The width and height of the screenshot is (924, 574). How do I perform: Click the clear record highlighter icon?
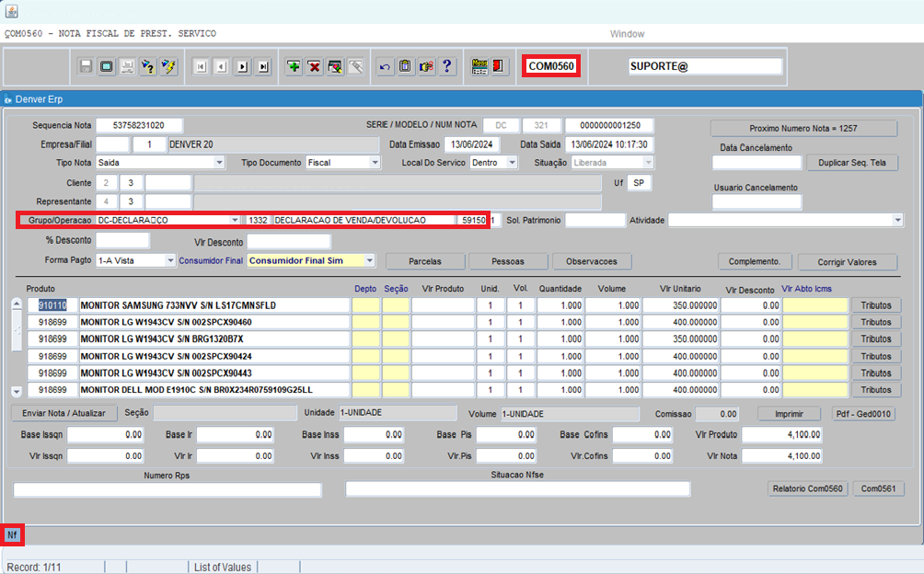[335, 66]
